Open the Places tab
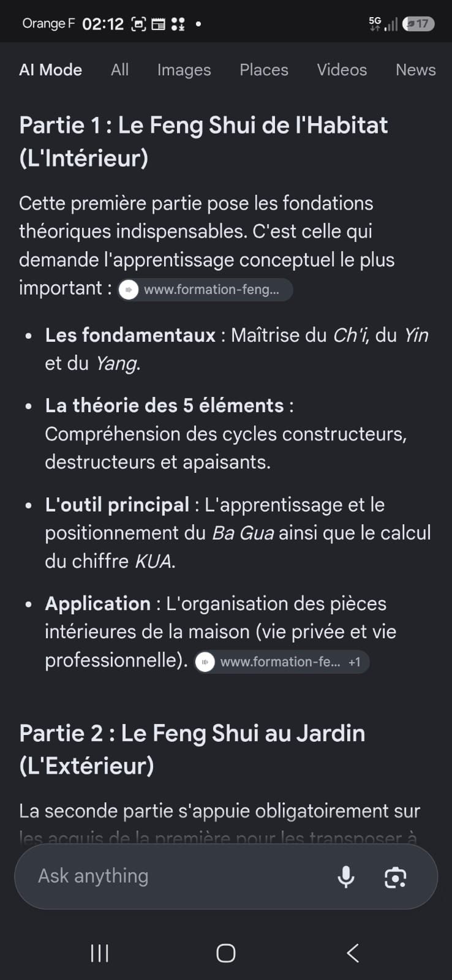Image resolution: width=452 pixels, height=980 pixels. 264,70
